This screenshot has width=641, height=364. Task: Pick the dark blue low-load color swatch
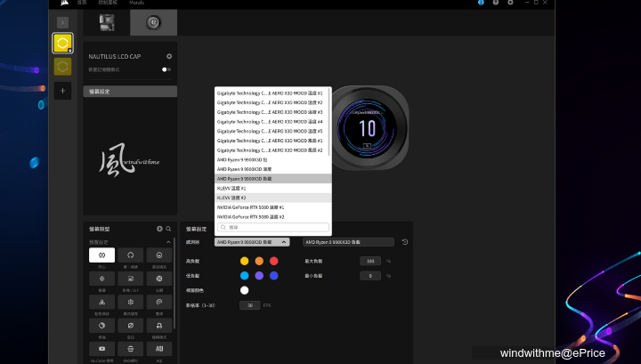point(274,276)
